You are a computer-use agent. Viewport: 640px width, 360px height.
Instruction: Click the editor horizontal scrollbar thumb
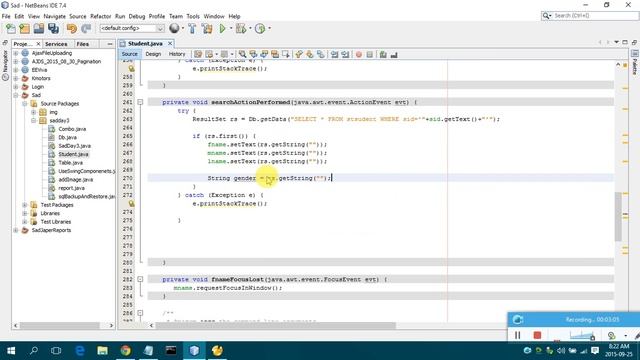point(276,325)
